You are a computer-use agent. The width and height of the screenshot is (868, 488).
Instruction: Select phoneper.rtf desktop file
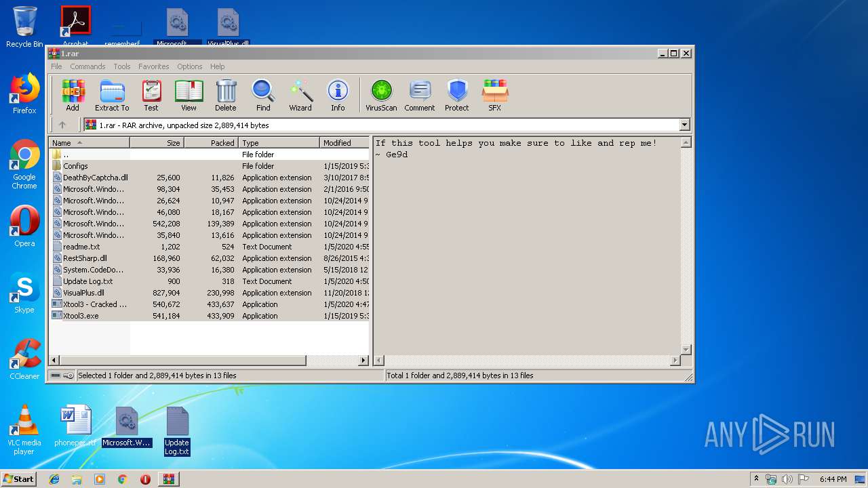75,426
